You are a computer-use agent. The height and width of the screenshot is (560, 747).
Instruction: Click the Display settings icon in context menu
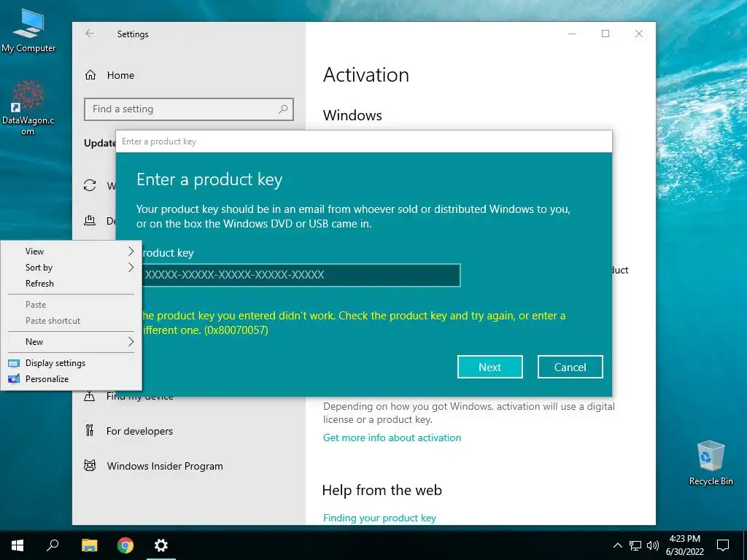14,363
